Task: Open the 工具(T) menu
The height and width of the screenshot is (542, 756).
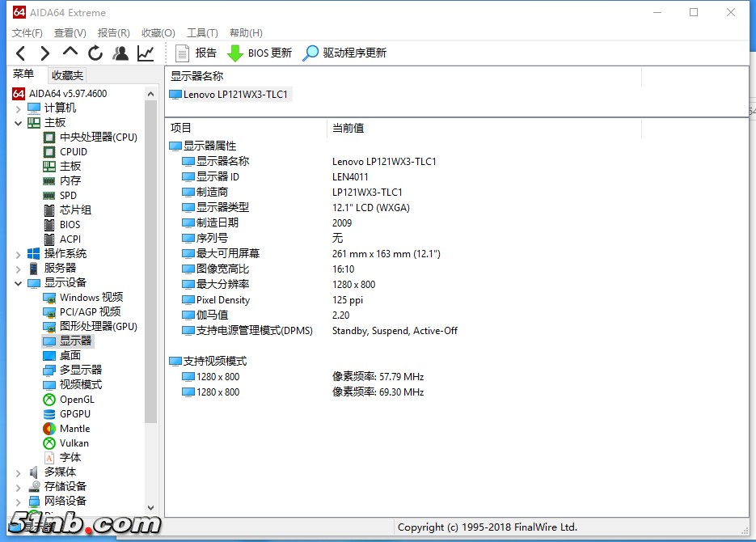Action: pyautogui.click(x=202, y=33)
